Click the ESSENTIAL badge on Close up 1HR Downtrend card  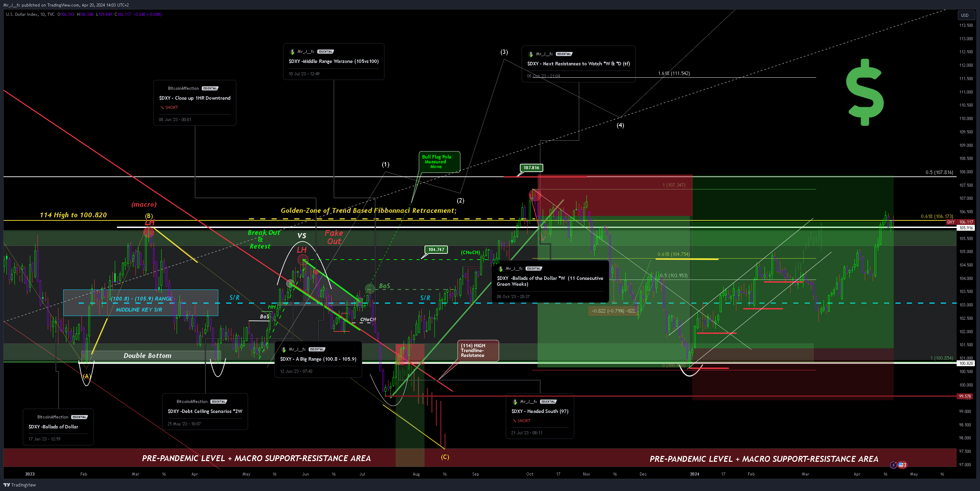click(x=210, y=88)
